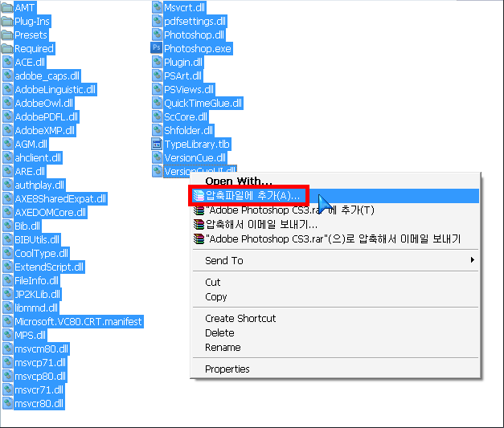Select 압축파일에 추가(A)... menu entry

pyautogui.click(x=335, y=196)
